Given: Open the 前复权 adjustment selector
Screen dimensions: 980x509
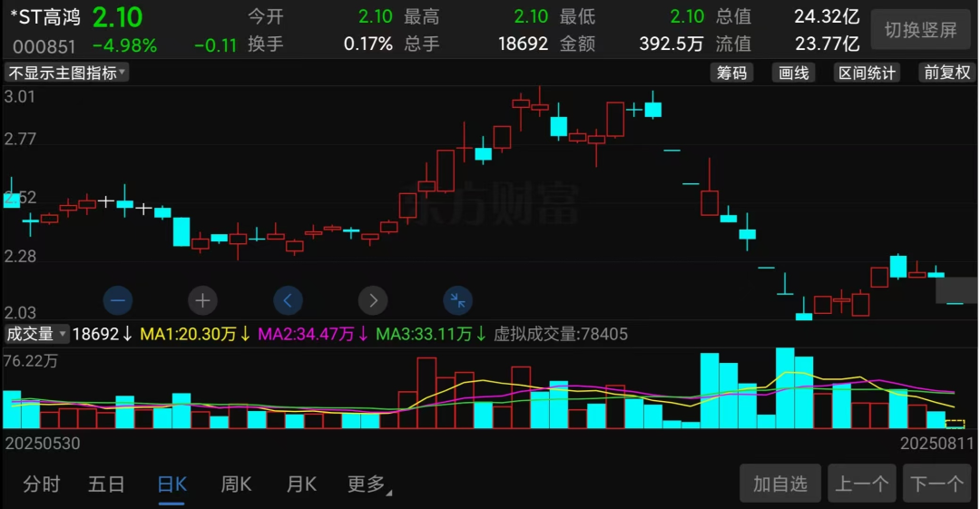Looking at the screenshot, I should tap(946, 73).
